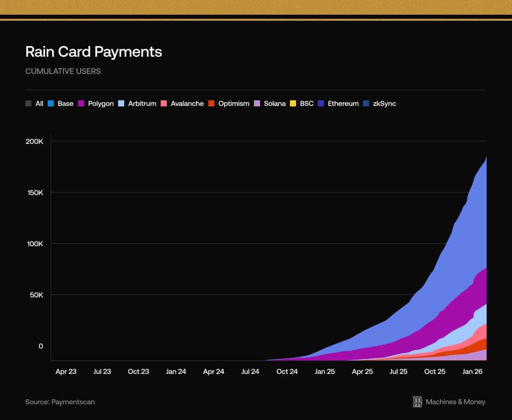Click the Jul 23 x-axis label

point(102,371)
